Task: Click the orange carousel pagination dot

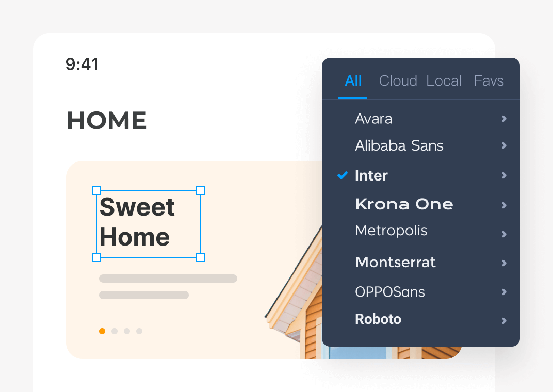Action: click(x=102, y=331)
